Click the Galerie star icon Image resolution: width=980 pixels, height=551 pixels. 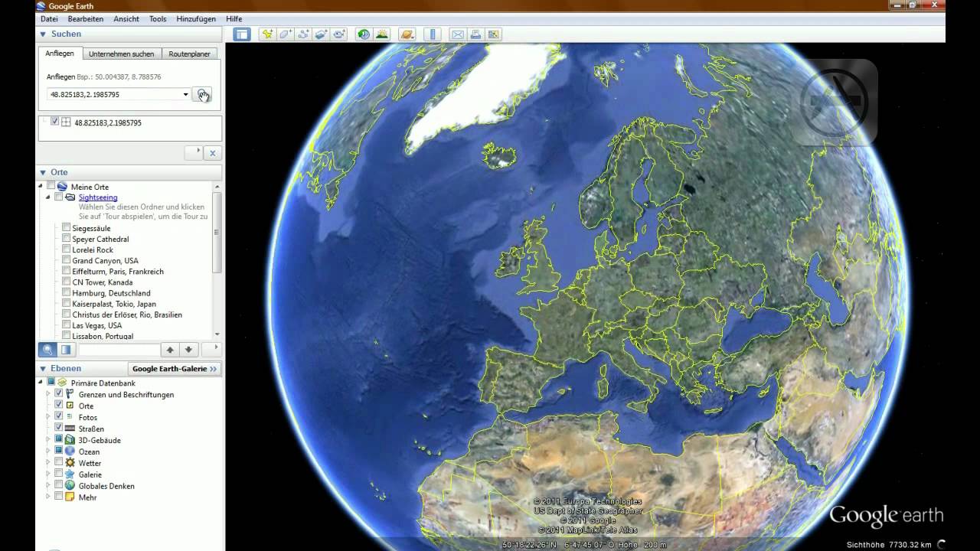70,474
